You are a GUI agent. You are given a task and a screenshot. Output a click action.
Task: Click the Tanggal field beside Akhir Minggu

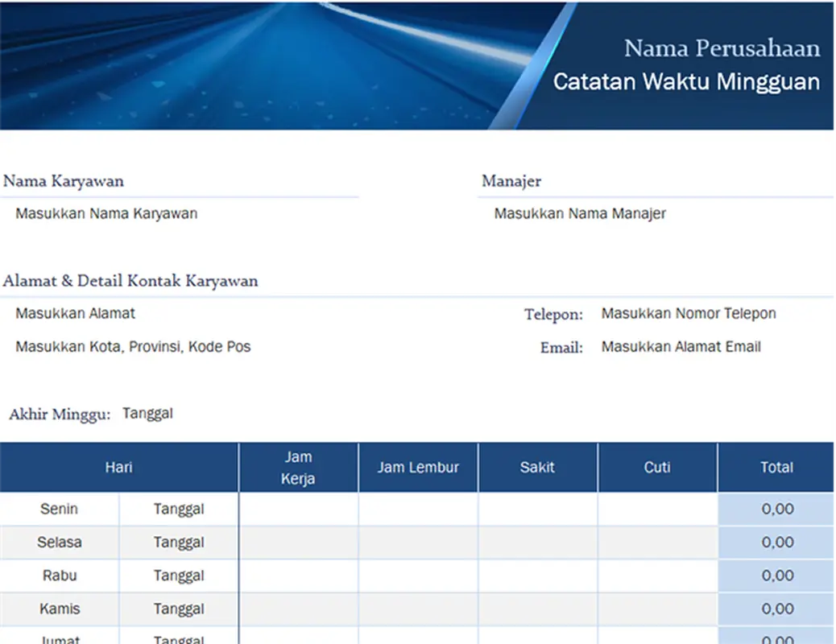(x=147, y=414)
